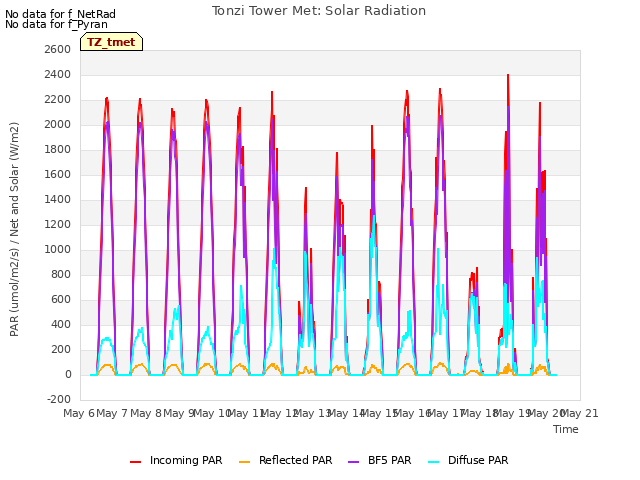Click the May 7 x-axis date label
This screenshot has width=640, height=480.
112,413
